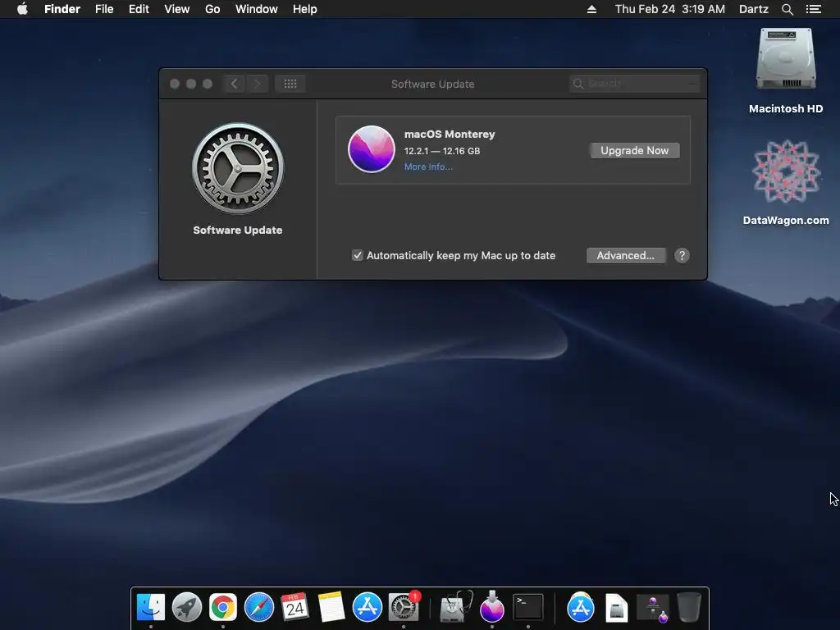The height and width of the screenshot is (630, 840).
Task: Open Disk Utility from the Dock
Action: coord(455,607)
